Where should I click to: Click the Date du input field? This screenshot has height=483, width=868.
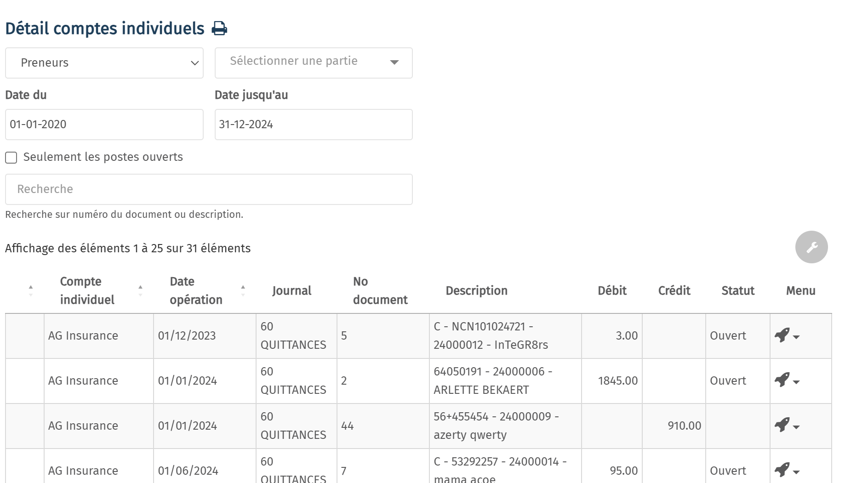tap(104, 125)
